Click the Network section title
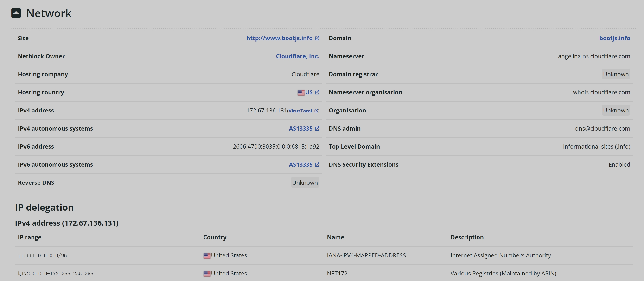 tap(49, 13)
